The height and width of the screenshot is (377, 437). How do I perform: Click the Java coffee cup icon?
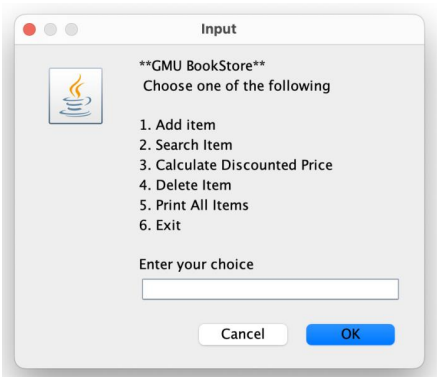[x=76, y=96]
